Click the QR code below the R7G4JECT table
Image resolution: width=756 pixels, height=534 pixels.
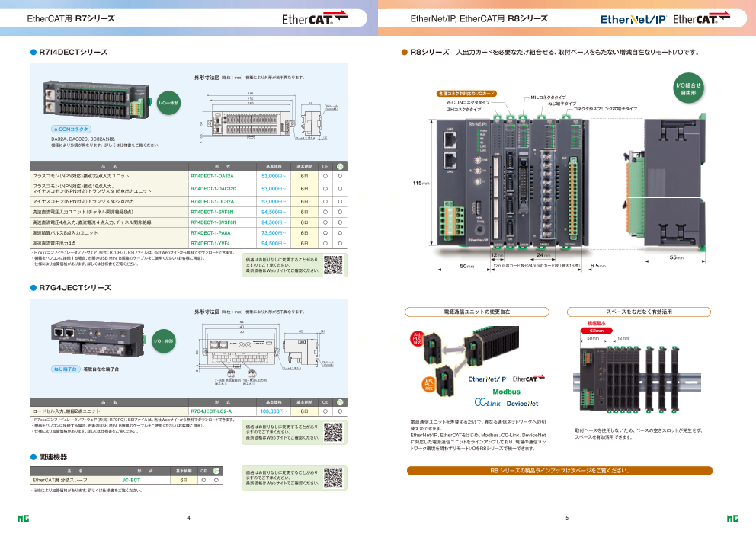(333, 433)
